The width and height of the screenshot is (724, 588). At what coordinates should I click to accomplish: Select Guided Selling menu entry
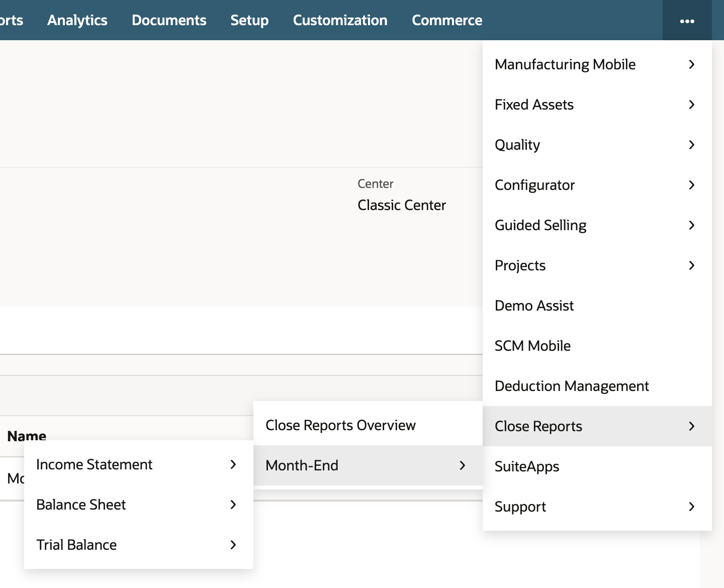[597, 225]
